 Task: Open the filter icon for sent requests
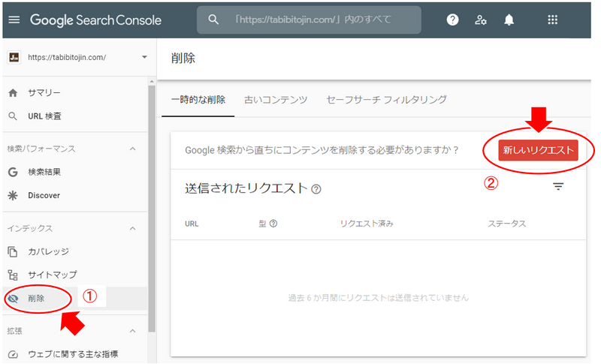click(558, 186)
